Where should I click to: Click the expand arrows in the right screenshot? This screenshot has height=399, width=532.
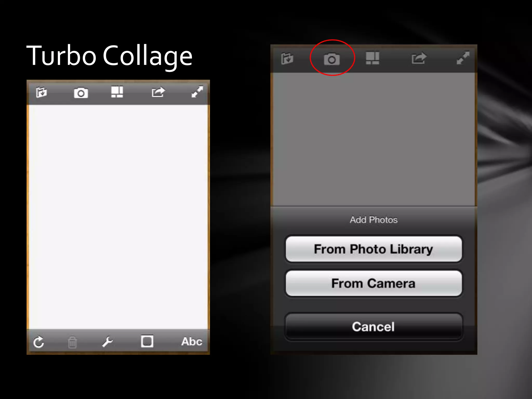pyautogui.click(x=463, y=58)
